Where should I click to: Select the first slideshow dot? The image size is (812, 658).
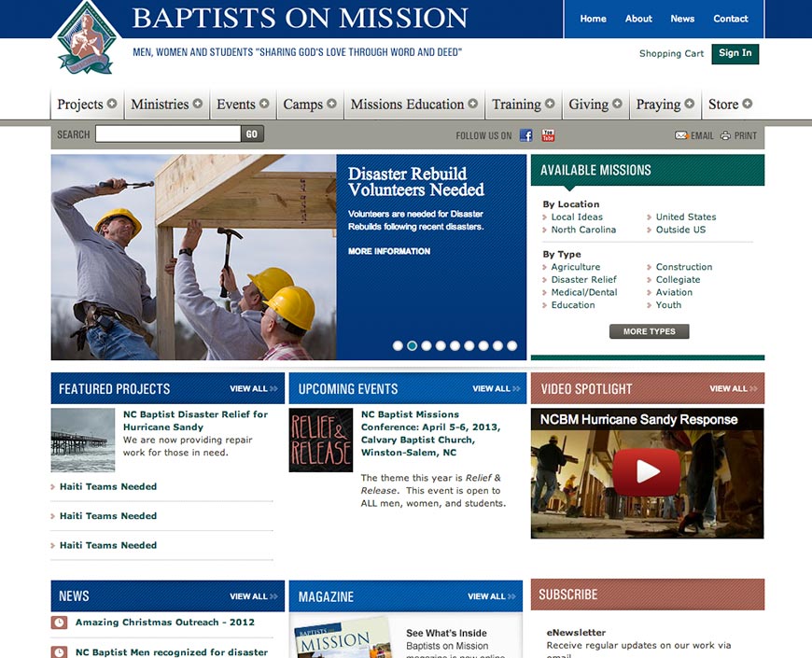point(398,346)
